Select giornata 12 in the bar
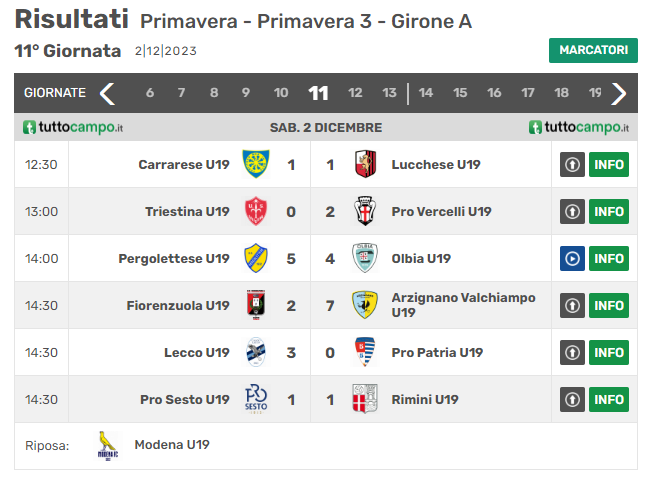 [355, 93]
